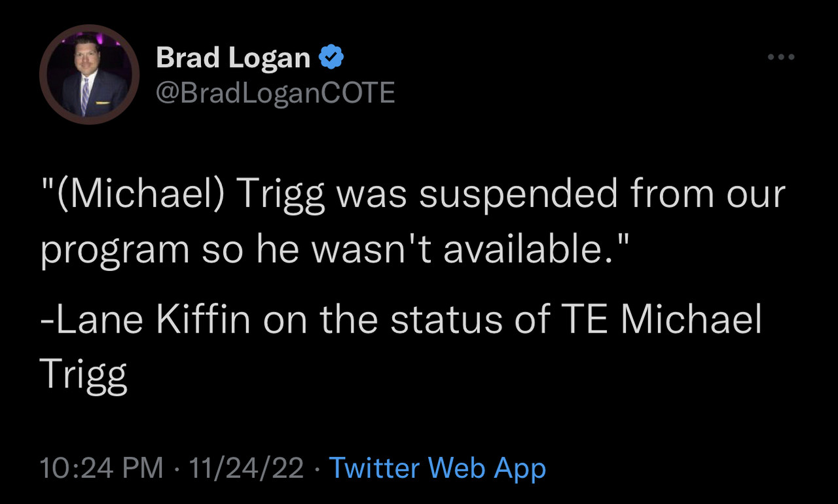Click the word "wasn't" in the quote
This screenshot has height=504, width=838.
(373, 249)
